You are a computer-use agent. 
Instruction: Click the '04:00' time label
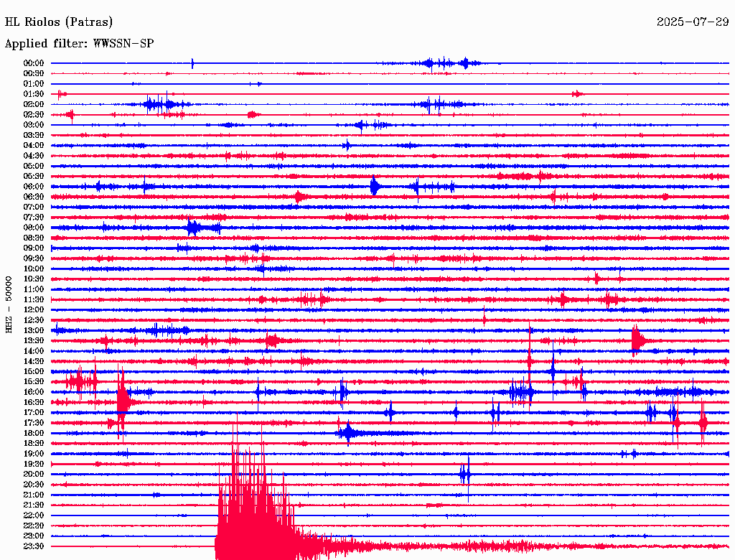pyautogui.click(x=34, y=146)
